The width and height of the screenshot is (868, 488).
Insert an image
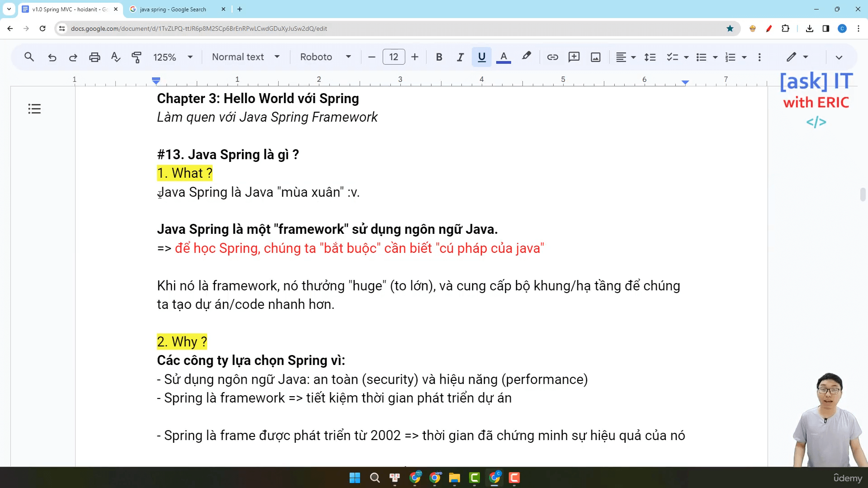pos(596,57)
